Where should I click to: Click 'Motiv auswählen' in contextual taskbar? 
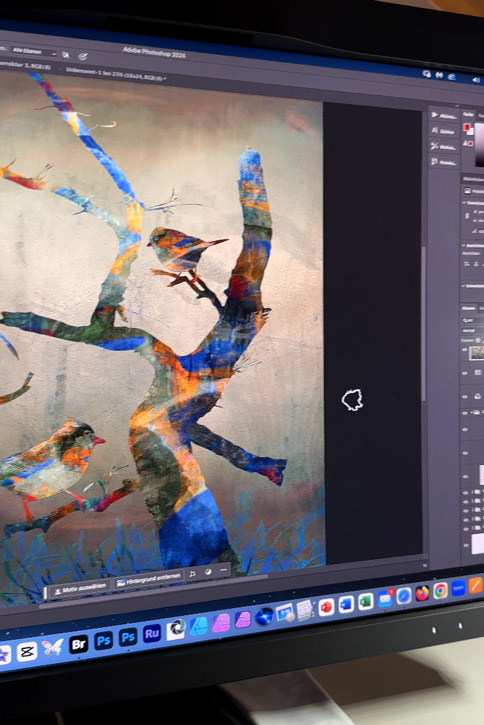coord(79,590)
